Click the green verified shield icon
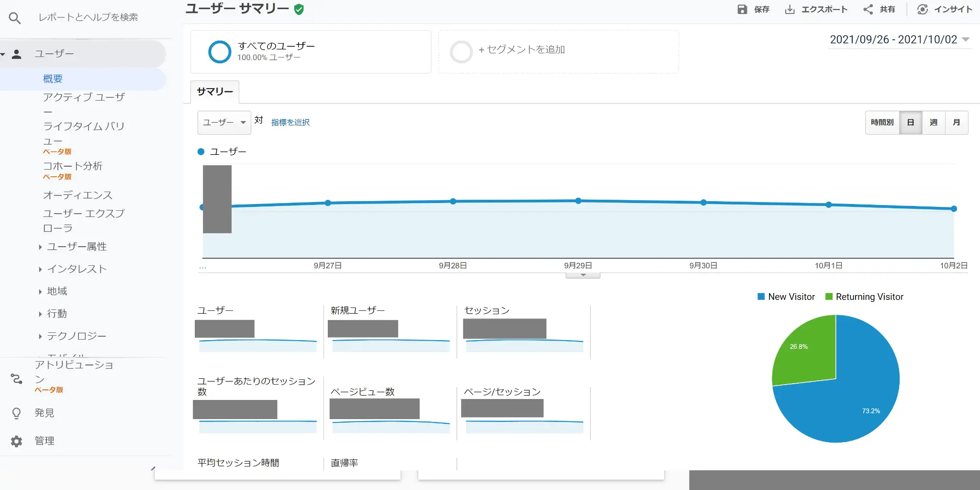 [x=299, y=10]
